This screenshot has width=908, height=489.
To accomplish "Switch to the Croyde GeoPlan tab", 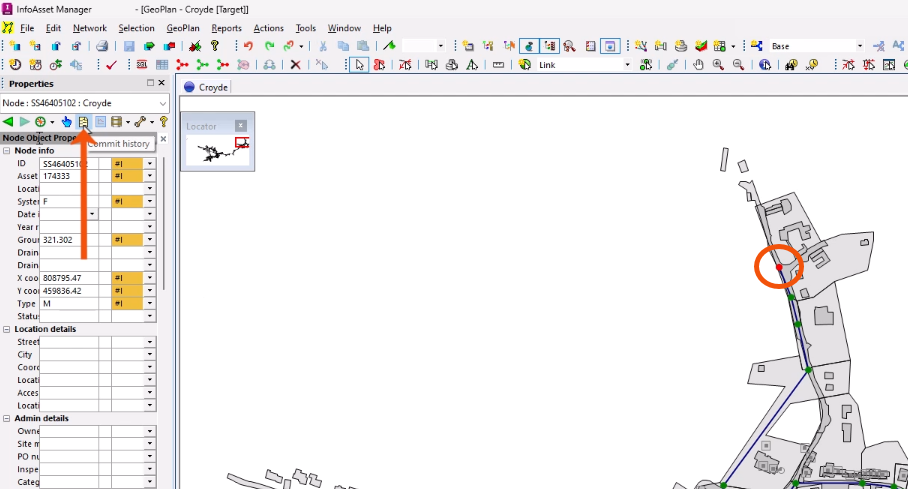I will [x=206, y=87].
